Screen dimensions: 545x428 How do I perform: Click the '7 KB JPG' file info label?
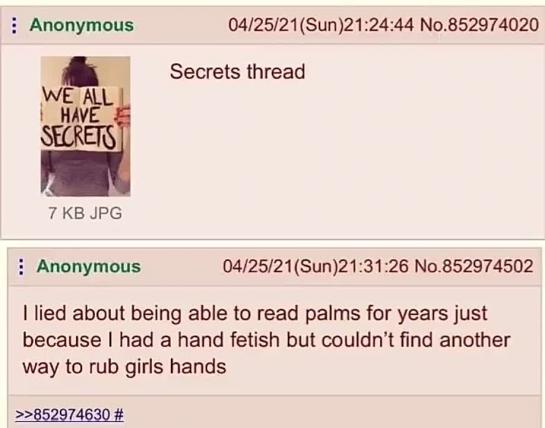coord(85,213)
